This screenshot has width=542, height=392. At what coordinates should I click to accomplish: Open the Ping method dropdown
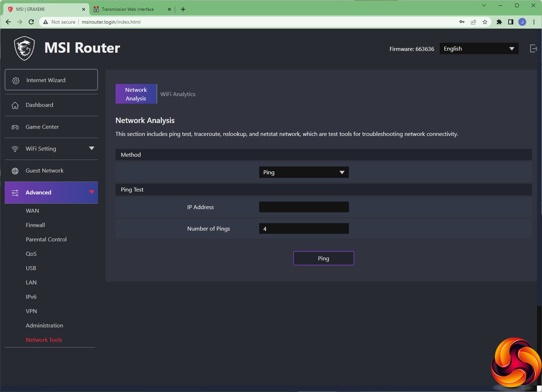[304, 172]
